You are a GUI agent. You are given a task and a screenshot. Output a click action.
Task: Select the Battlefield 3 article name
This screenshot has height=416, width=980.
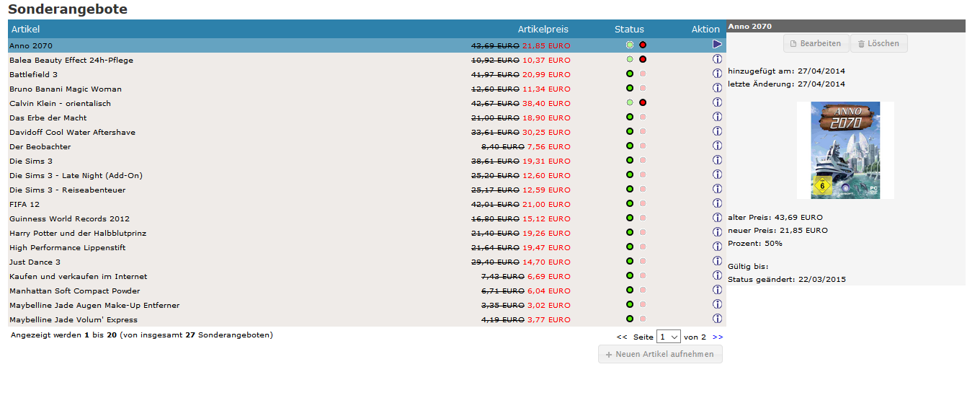(33, 74)
